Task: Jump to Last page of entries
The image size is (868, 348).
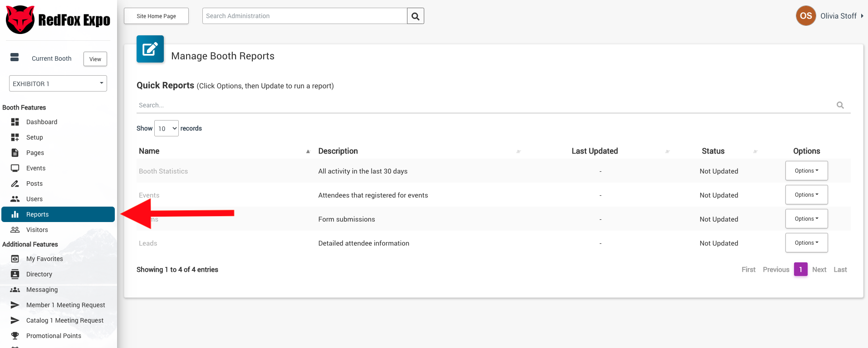Action: [840, 270]
